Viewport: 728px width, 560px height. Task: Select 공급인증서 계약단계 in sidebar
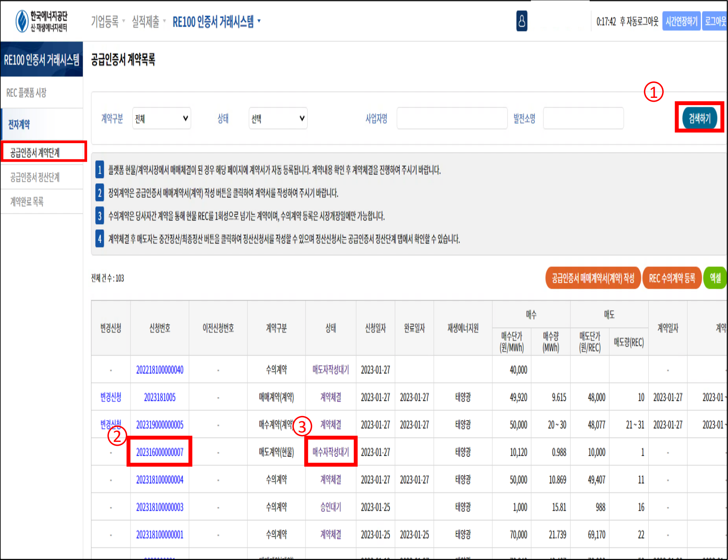pyautogui.click(x=35, y=153)
